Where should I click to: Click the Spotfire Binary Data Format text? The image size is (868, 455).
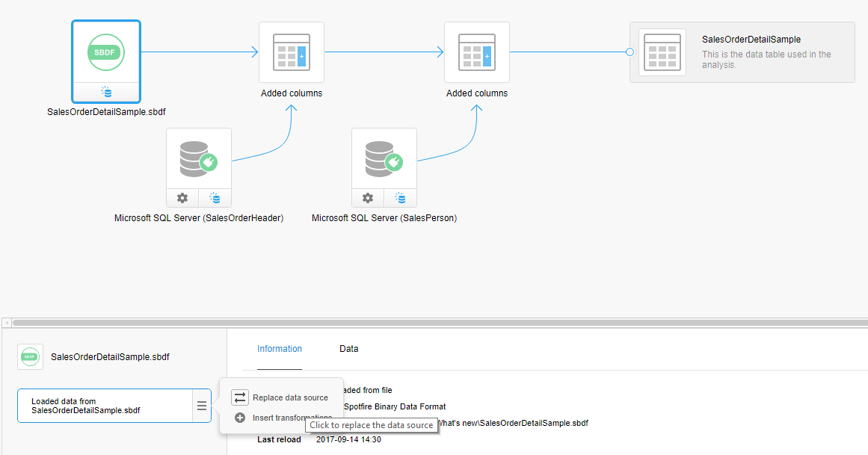(x=395, y=406)
